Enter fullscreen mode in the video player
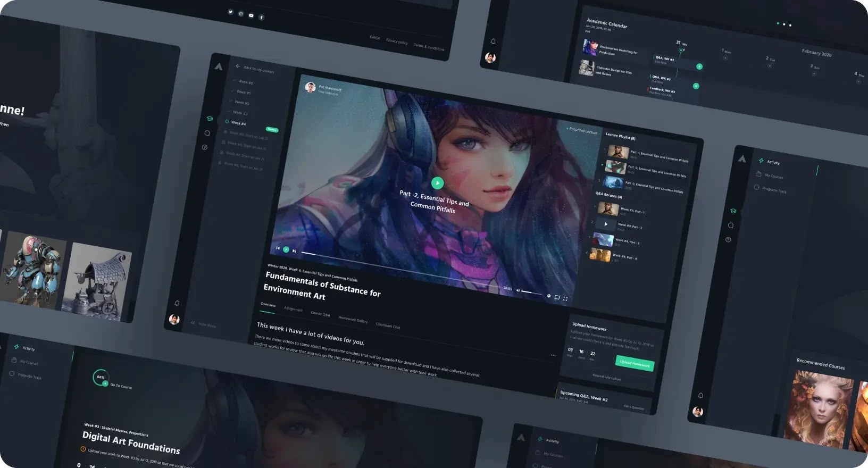This screenshot has height=468, width=868. tap(565, 299)
